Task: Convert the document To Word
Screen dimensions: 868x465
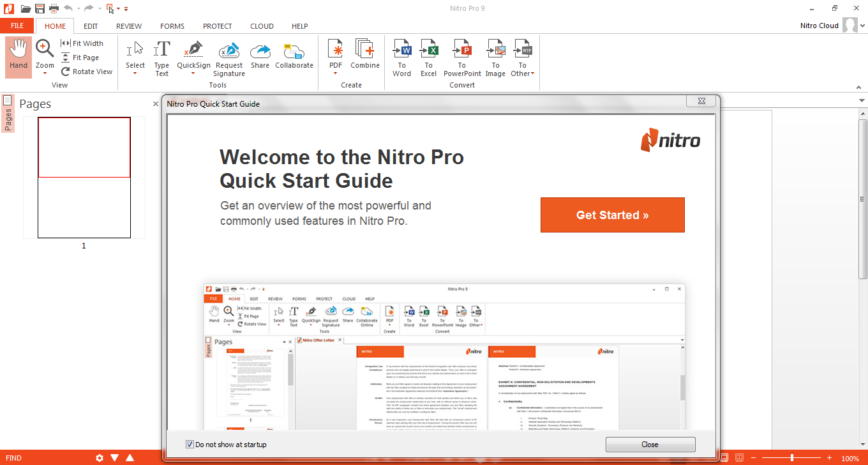Action: tap(402, 58)
